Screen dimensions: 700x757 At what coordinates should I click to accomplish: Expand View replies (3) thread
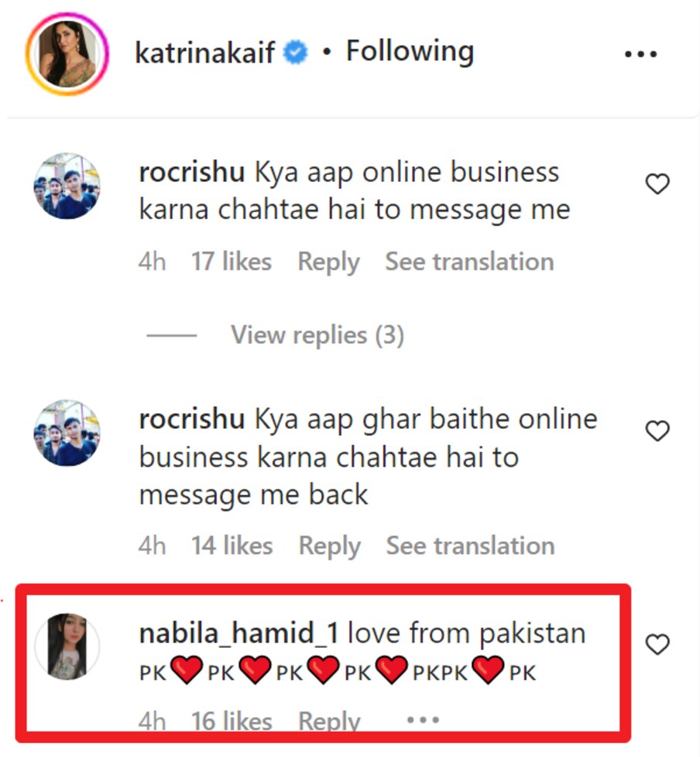click(317, 335)
